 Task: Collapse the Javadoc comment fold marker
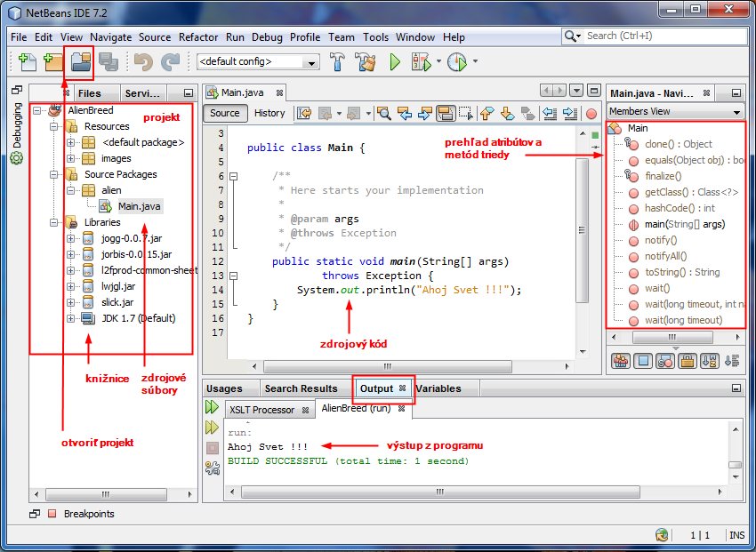233,176
